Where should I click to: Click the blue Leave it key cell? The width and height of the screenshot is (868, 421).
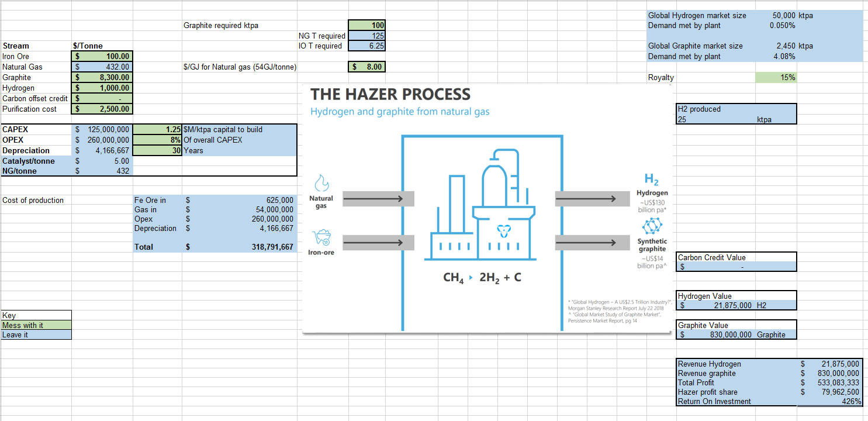36,334
